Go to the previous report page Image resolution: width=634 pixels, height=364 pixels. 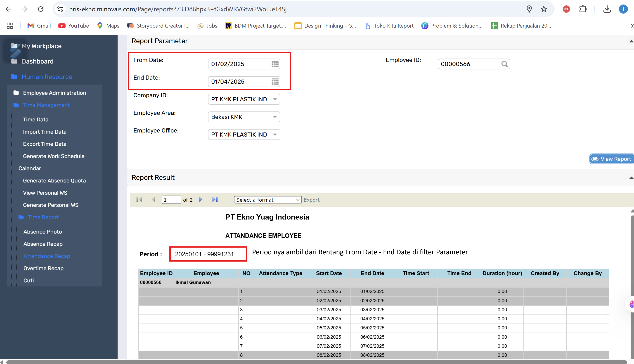(x=154, y=199)
